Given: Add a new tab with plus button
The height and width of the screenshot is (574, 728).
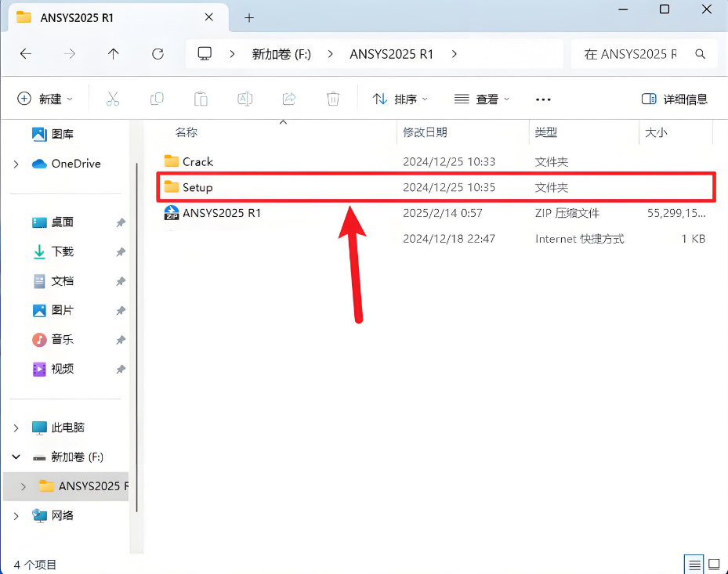Looking at the screenshot, I should (x=249, y=18).
